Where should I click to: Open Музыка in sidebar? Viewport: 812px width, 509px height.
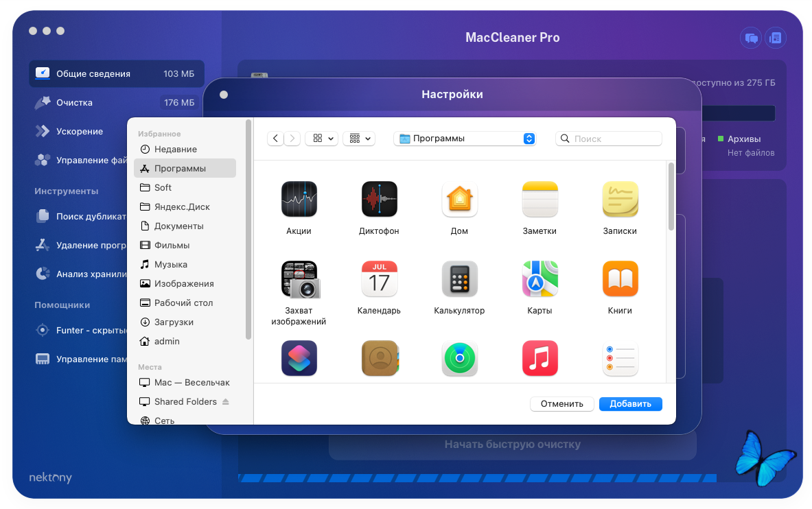[x=185, y=264]
